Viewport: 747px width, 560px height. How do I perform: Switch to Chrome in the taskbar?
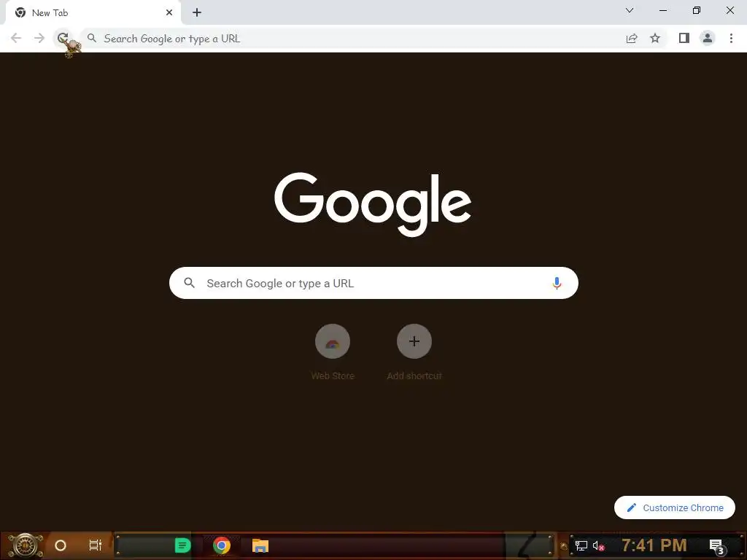coord(222,545)
